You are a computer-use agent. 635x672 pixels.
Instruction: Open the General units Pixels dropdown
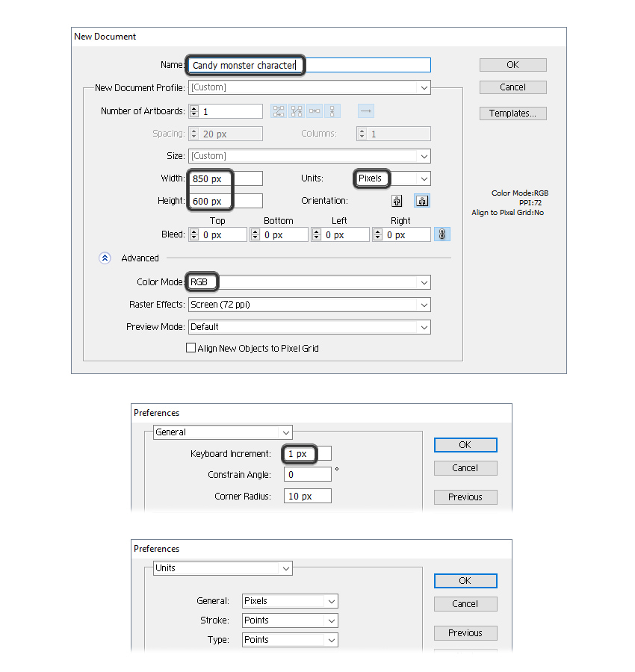(x=291, y=601)
